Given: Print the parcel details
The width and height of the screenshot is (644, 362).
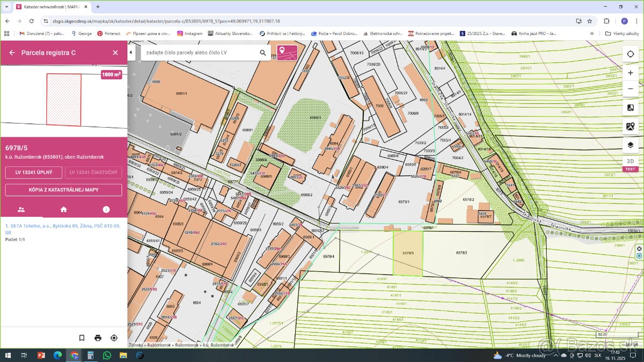Looking at the screenshot, I should coord(98,338).
